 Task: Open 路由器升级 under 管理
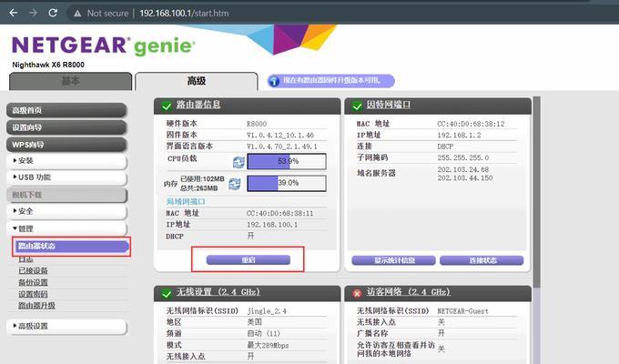36,306
